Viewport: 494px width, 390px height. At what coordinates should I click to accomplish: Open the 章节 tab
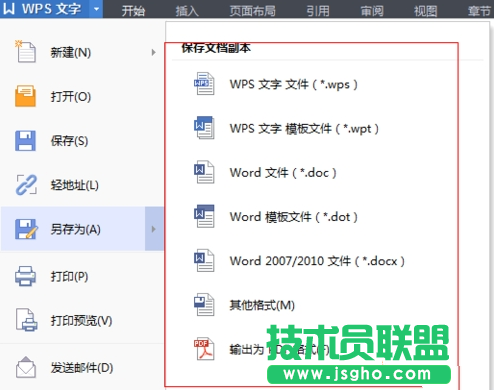[479, 11]
